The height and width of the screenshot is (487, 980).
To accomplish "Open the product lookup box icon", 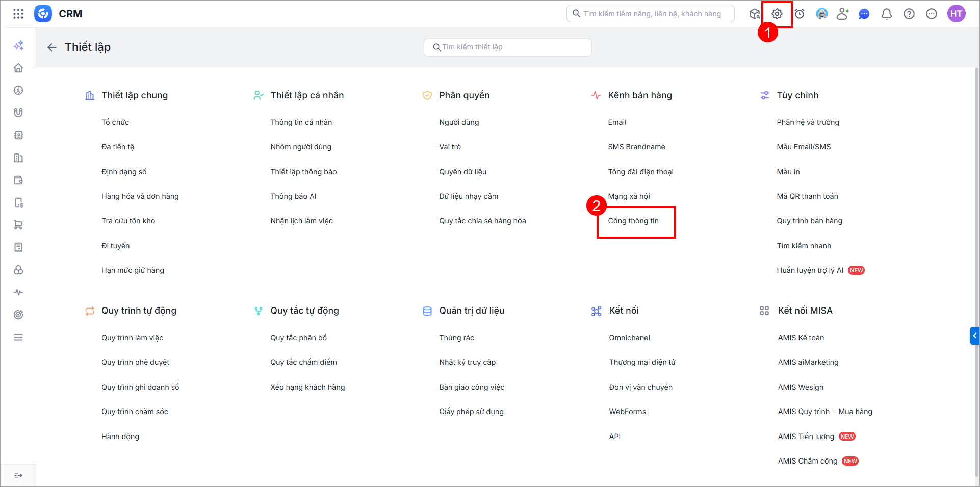I will click(x=755, y=14).
